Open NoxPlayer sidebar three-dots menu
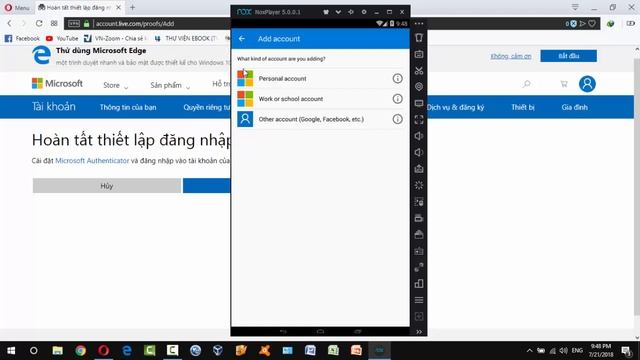Viewport: 640px width, 360px height. [419, 24]
